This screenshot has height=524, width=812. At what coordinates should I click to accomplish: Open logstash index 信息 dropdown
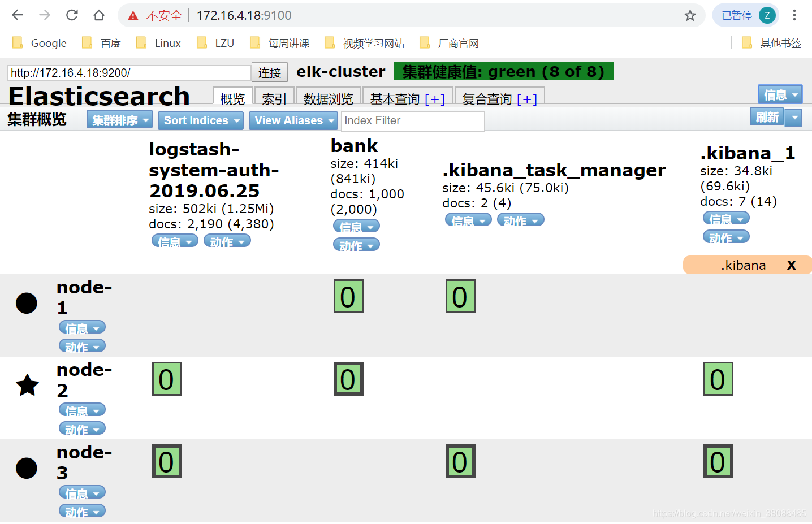click(x=175, y=241)
